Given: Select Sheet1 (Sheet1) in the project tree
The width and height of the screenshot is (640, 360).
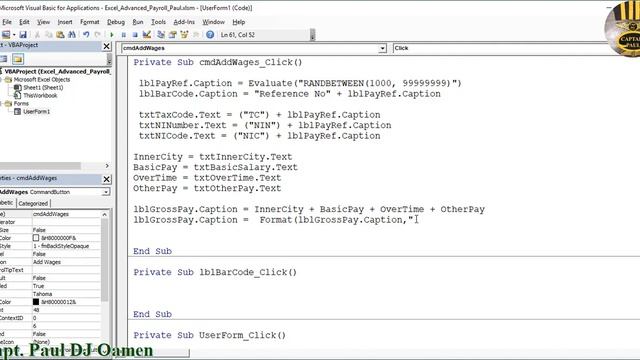Looking at the screenshot, I should pos(43,87).
